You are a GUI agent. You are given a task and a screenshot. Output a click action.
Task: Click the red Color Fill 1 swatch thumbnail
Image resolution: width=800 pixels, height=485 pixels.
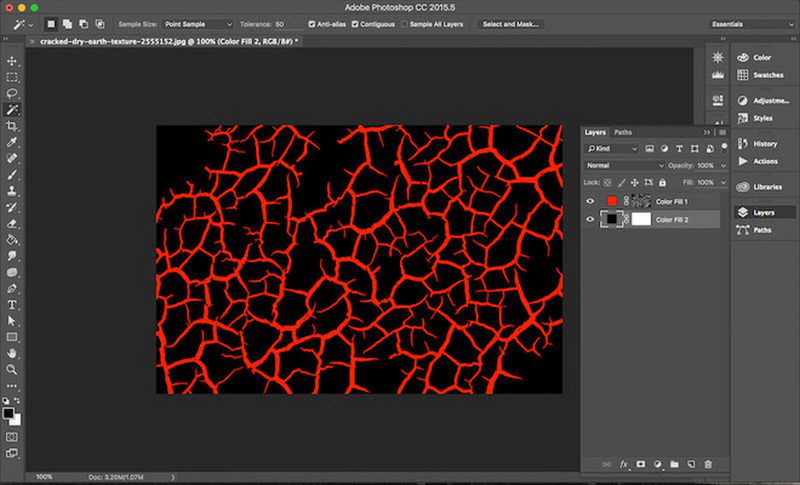[612, 201]
